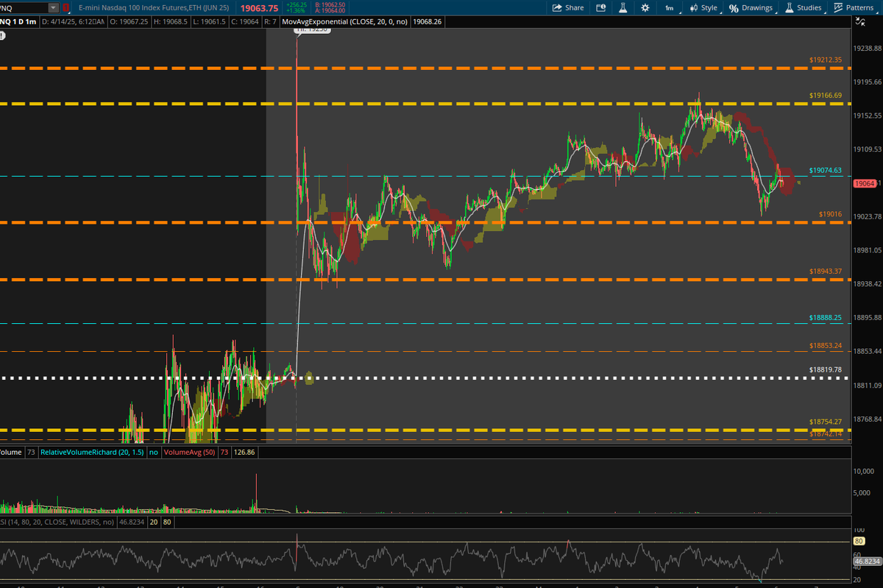Click the VolumeAvg (50) study label
The width and height of the screenshot is (883, 588).
click(188, 452)
